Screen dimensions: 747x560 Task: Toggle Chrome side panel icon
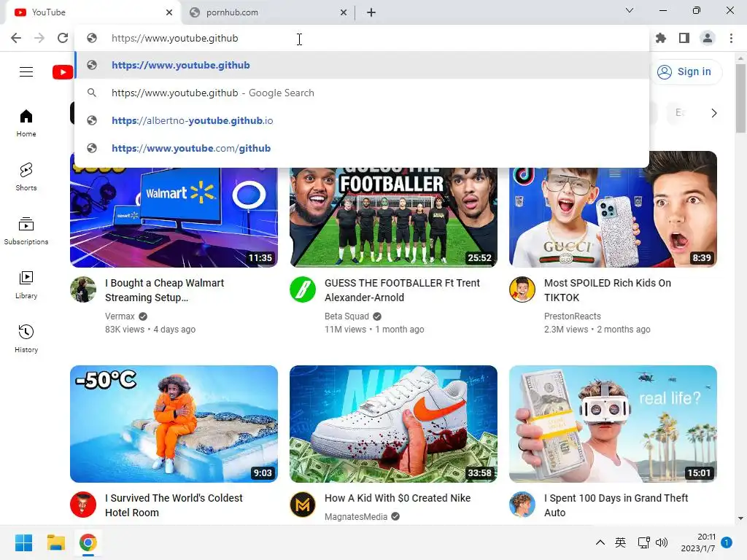[x=684, y=38]
